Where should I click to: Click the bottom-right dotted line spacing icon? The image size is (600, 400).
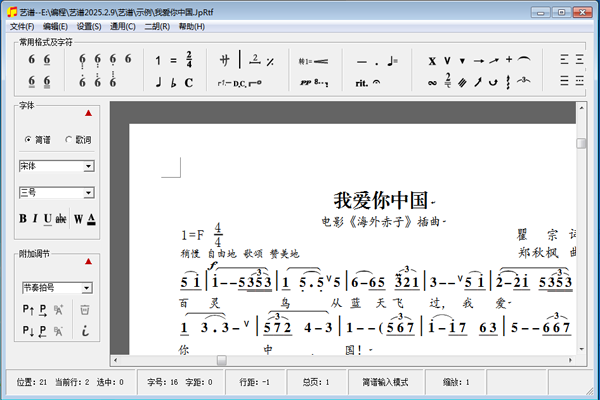point(580,81)
